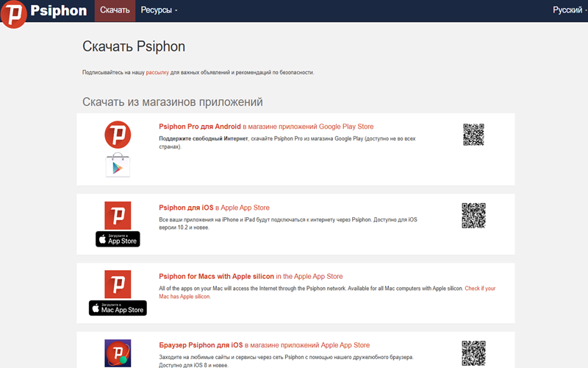Screen dimensions: 588x368
Task: Click the QR code for Браузер Psiphon
Action: 473,353
